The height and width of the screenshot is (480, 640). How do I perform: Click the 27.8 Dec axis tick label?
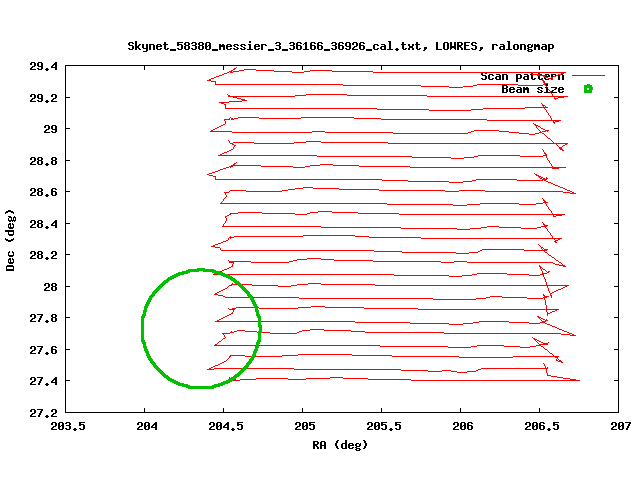(x=44, y=318)
